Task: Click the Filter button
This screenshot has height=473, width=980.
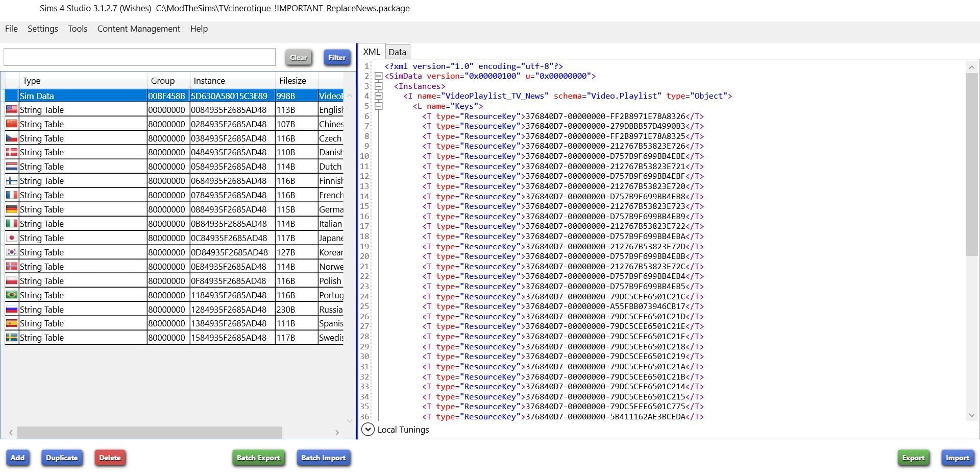Action: 337,57
